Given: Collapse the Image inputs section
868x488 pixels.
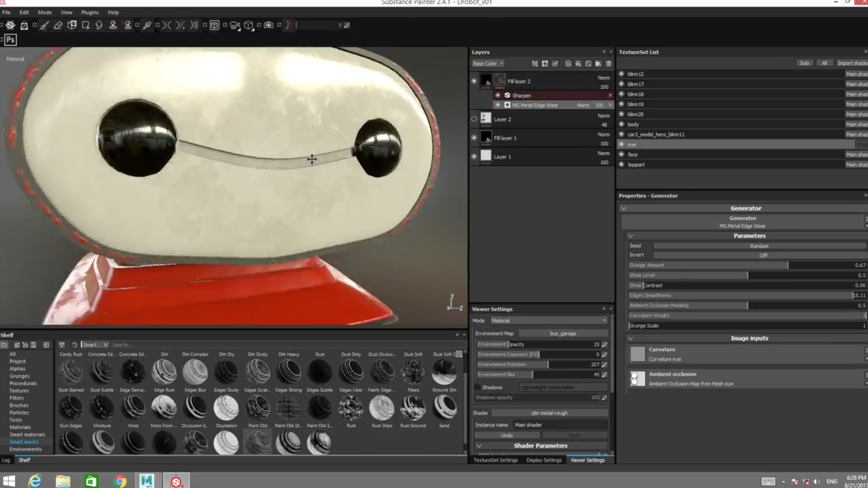Looking at the screenshot, I should tap(631, 338).
